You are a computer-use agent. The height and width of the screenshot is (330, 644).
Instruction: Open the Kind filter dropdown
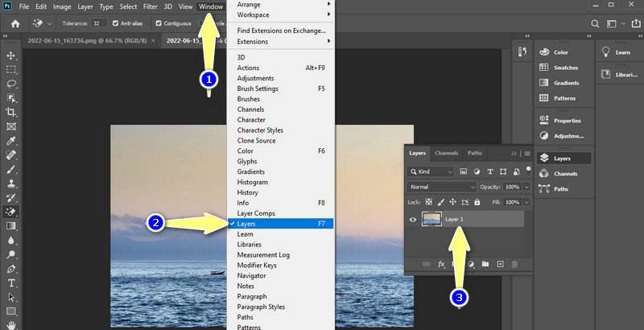[431, 171]
